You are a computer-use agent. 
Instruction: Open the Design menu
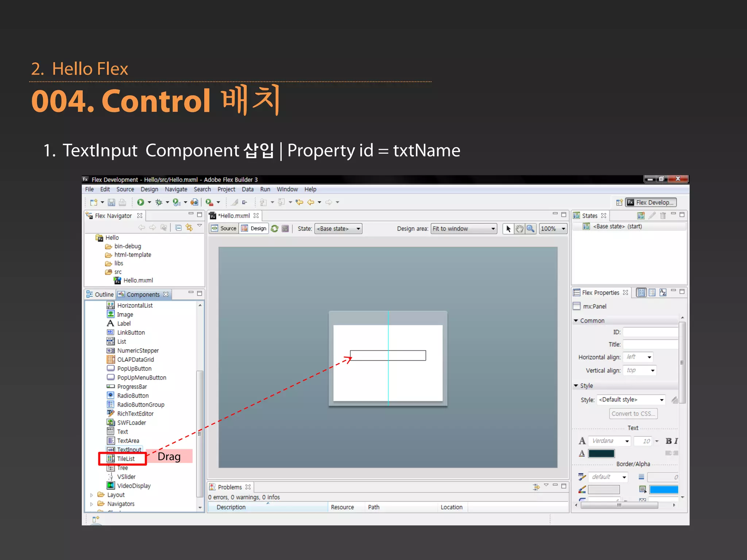pyautogui.click(x=149, y=189)
